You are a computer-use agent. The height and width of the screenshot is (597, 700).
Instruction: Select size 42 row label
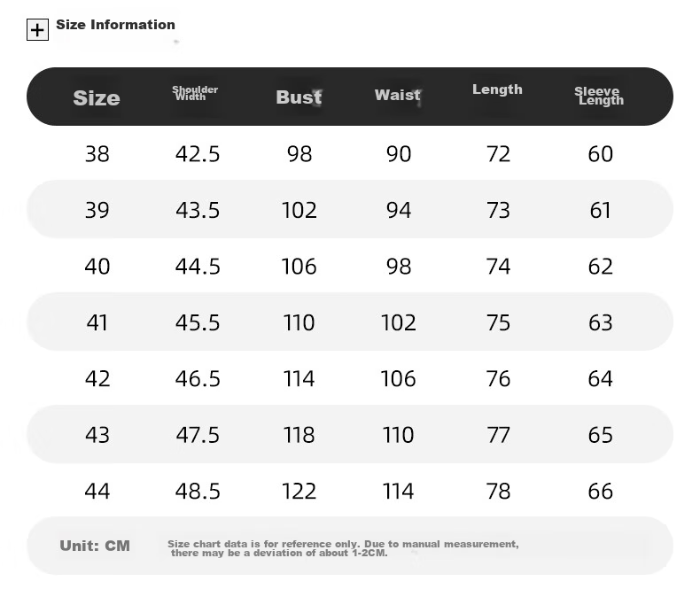pos(97,379)
